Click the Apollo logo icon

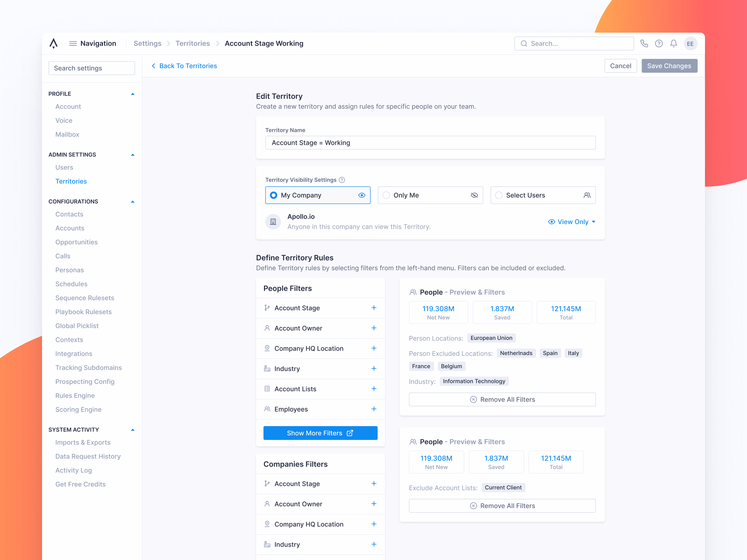point(53,43)
